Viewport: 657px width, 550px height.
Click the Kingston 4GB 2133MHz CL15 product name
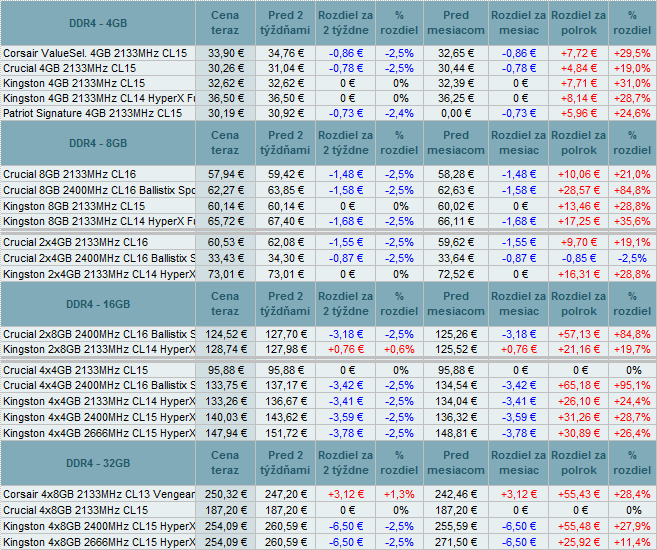click(74, 83)
